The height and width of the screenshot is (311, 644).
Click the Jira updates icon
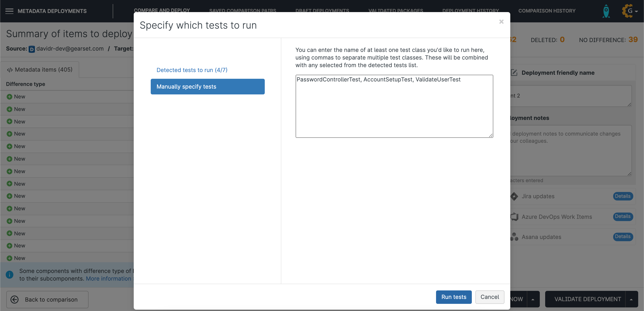514,196
